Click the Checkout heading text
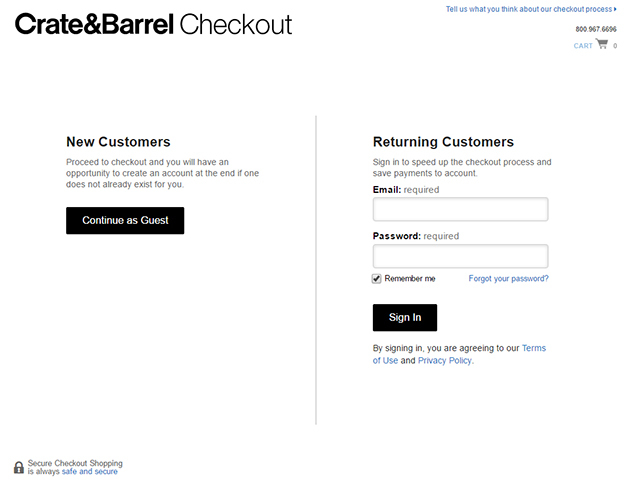This screenshot has width=640, height=484. click(x=236, y=24)
